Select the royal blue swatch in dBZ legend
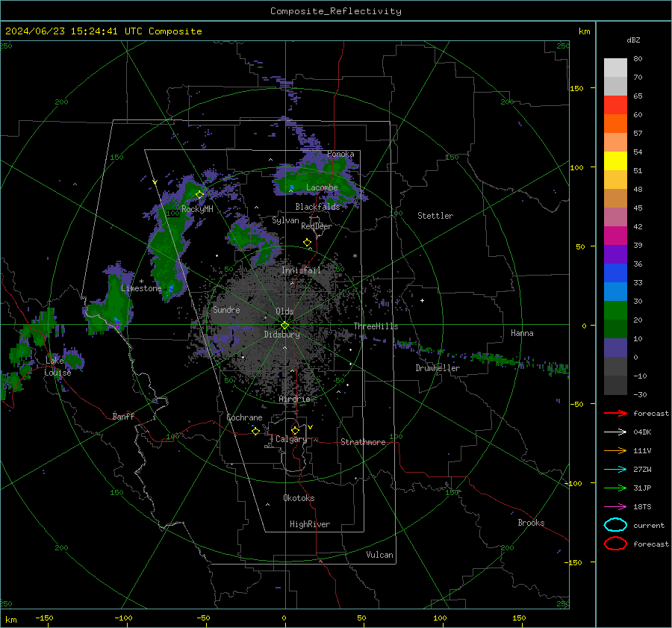672x628 pixels. [615, 273]
